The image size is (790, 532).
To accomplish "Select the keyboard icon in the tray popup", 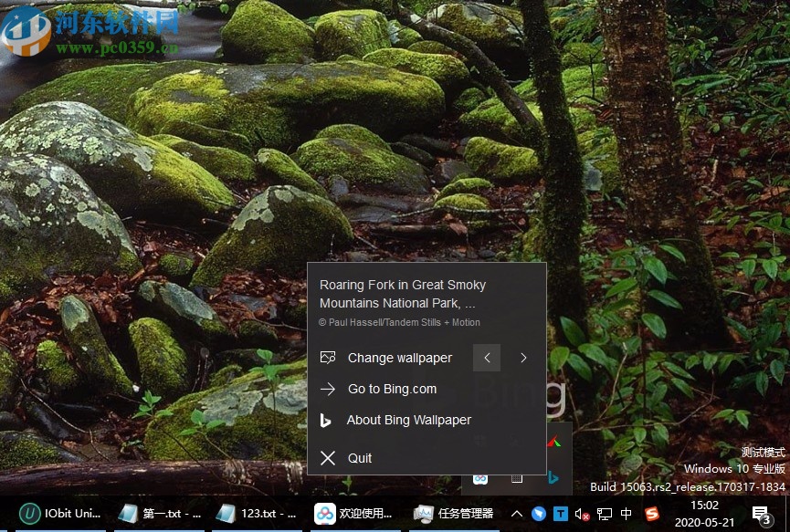I will pos(517,478).
